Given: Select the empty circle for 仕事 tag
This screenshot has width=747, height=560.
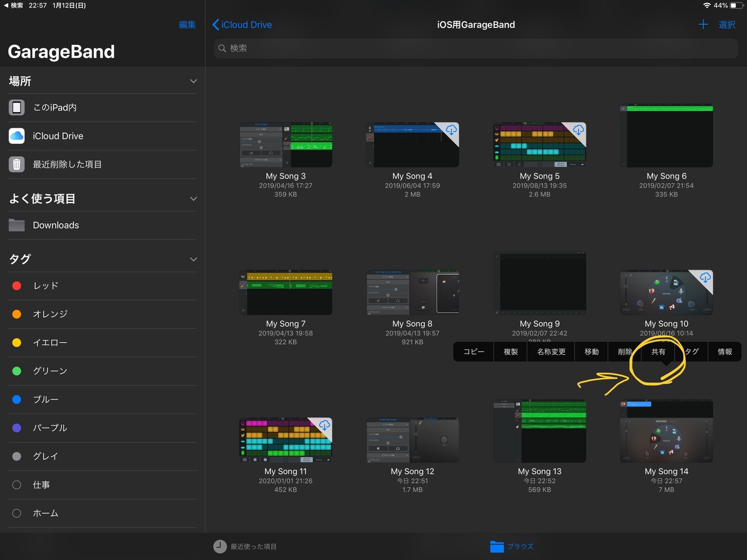Looking at the screenshot, I should (x=17, y=485).
